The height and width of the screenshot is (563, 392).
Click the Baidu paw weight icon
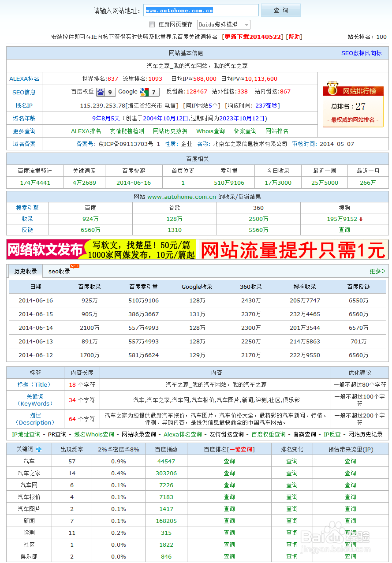pos(106,92)
